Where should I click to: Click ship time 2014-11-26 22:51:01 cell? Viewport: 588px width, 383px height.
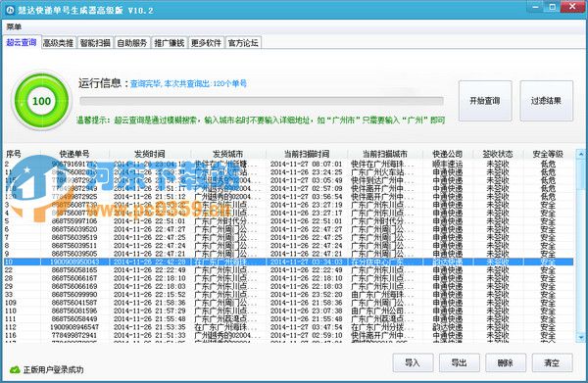coord(150,221)
